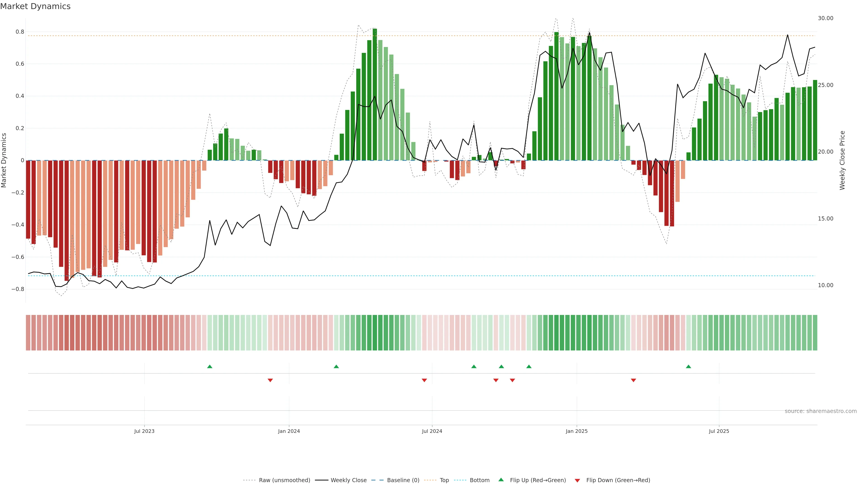
Task: Click the red flip-down marker just before Jan 2024
Action: [270, 380]
